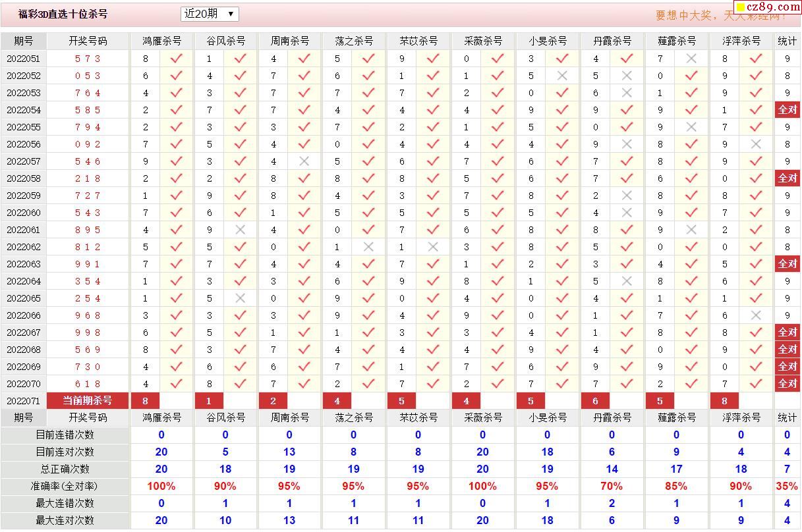
Task: Click the 85% accuracy value under 薤露杀号
Action: click(x=676, y=487)
